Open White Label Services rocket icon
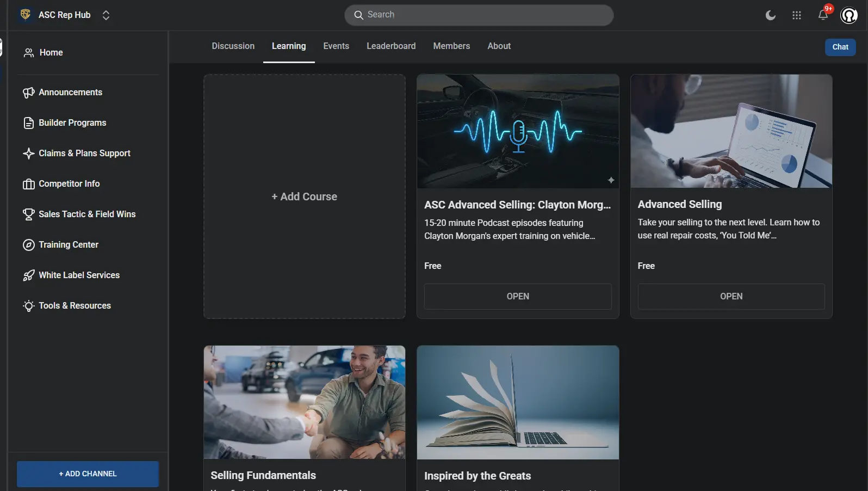This screenshot has height=491, width=868. pyautogui.click(x=29, y=275)
